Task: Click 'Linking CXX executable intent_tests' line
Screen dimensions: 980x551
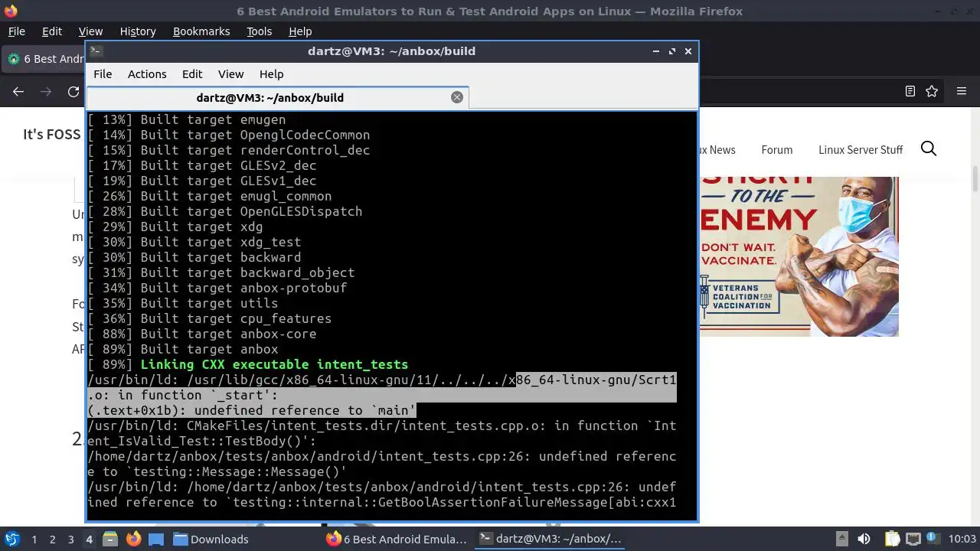Action: [274, 364]
